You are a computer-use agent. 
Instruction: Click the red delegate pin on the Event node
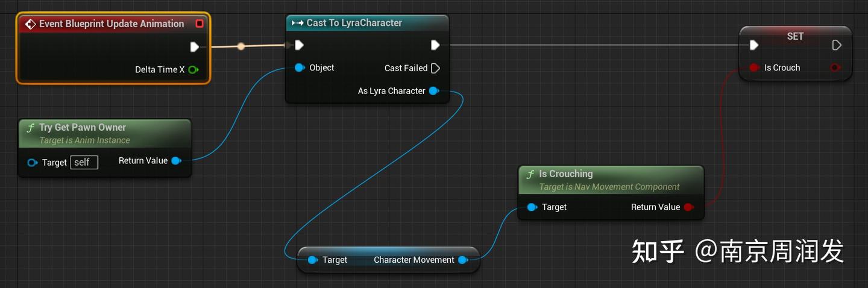coord(200,23)
